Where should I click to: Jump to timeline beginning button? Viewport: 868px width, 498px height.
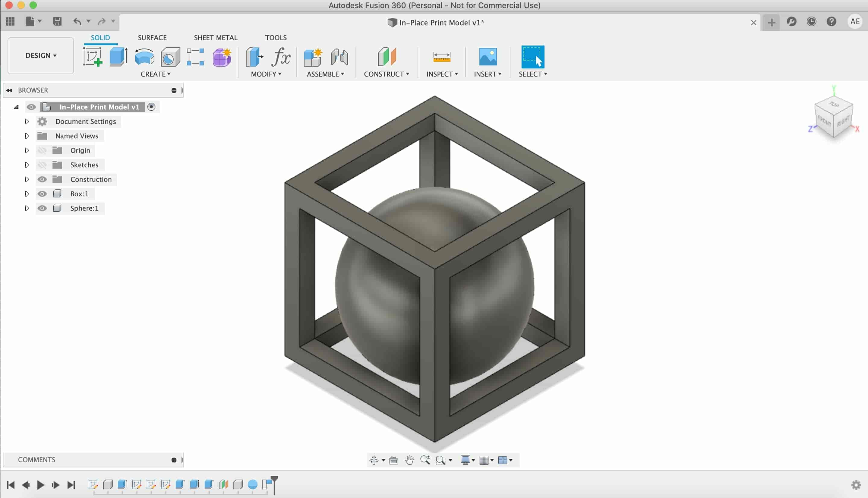pyautogui.click(x=11, y=485)
